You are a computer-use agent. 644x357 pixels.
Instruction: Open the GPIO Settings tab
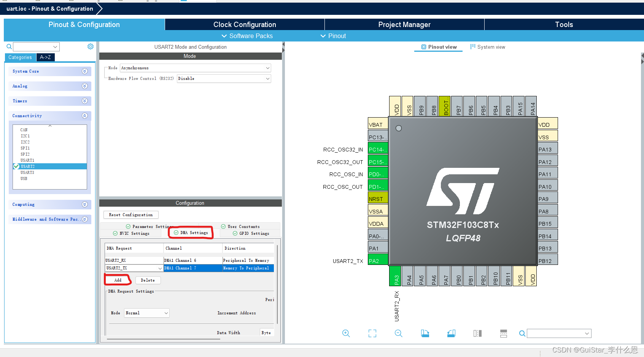pyautogui.click(x=251, y=233)
